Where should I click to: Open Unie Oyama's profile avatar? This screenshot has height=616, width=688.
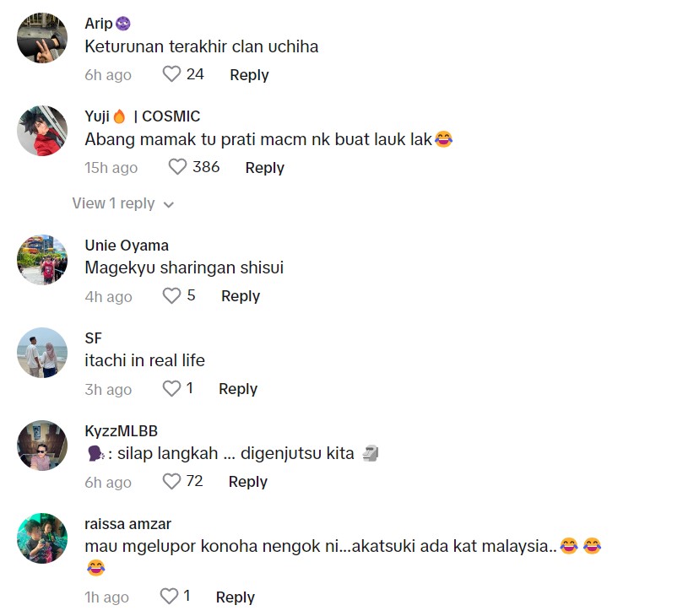(x=42, y=260)
